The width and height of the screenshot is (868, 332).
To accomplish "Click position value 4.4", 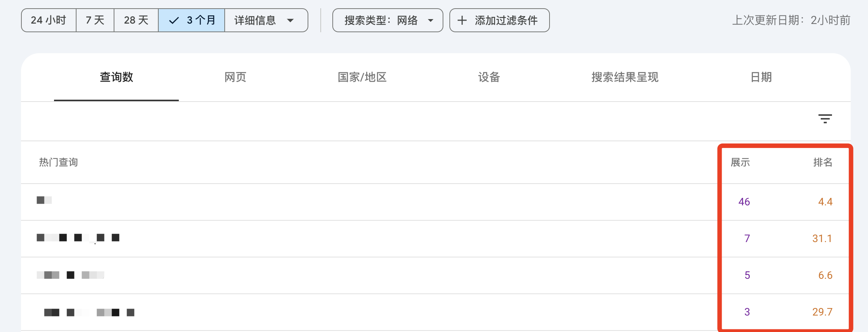I will (825, 202).
